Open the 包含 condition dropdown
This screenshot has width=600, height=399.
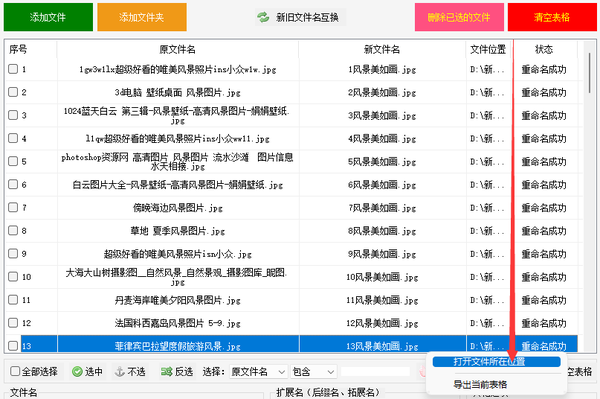tap(313, 371)
